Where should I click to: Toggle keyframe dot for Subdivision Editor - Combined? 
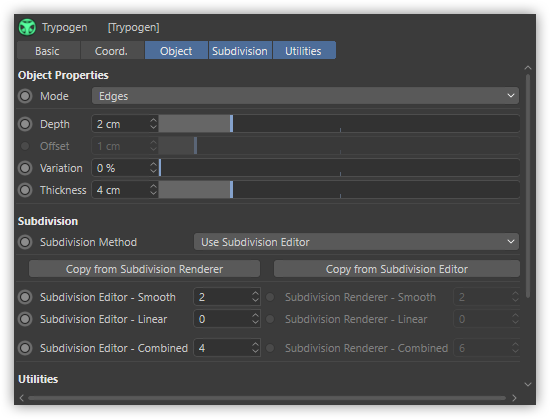[x=25, y=348]
